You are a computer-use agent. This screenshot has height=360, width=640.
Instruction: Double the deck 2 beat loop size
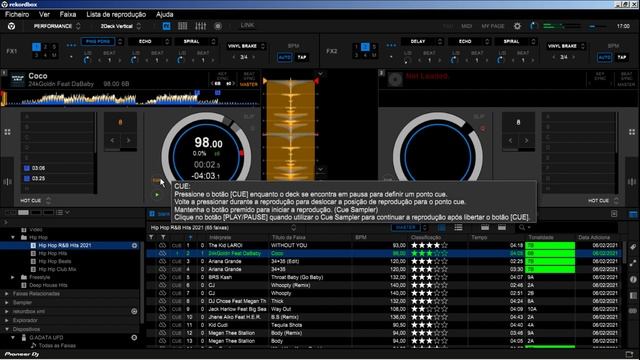click(526, 140)
